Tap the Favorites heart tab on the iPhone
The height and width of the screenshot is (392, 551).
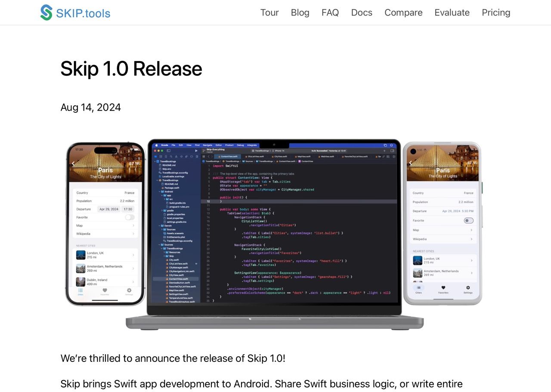(105, 291)
